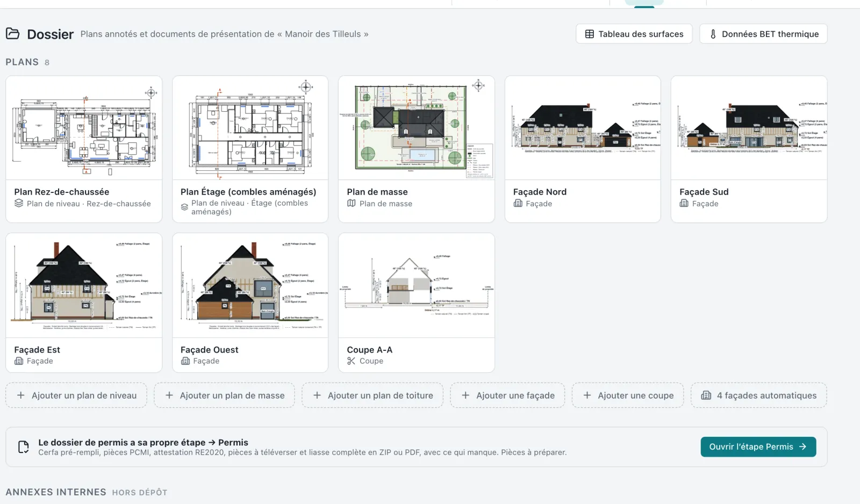860x504 pixels.
Task: Click the building icon under Façade Nord
Action: pos(518,203)
